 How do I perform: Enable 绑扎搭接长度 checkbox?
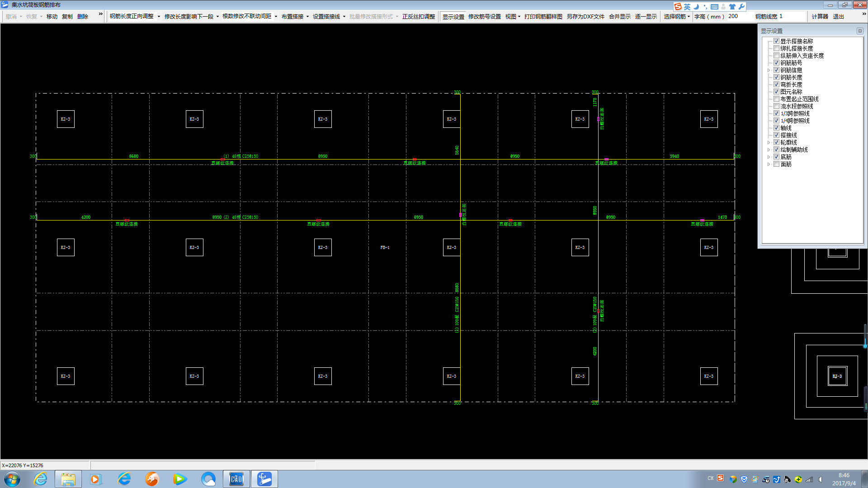point(776,48)
